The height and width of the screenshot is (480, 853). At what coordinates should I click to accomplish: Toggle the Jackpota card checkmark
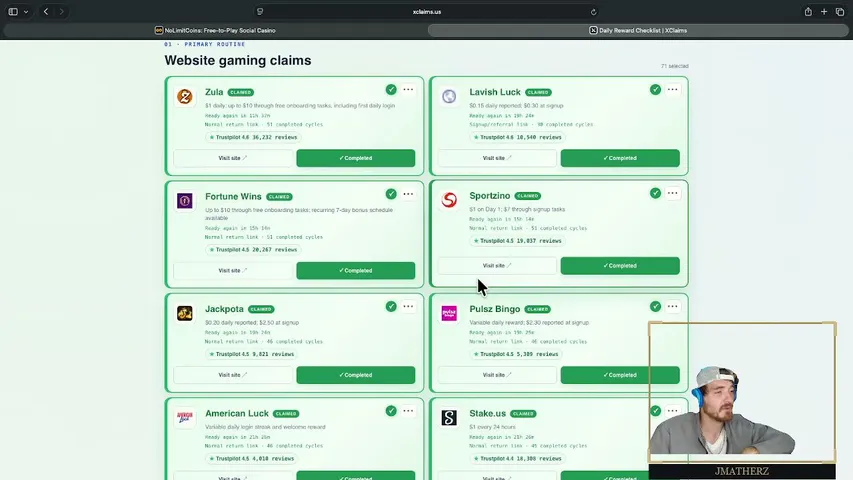pos(391,307)
